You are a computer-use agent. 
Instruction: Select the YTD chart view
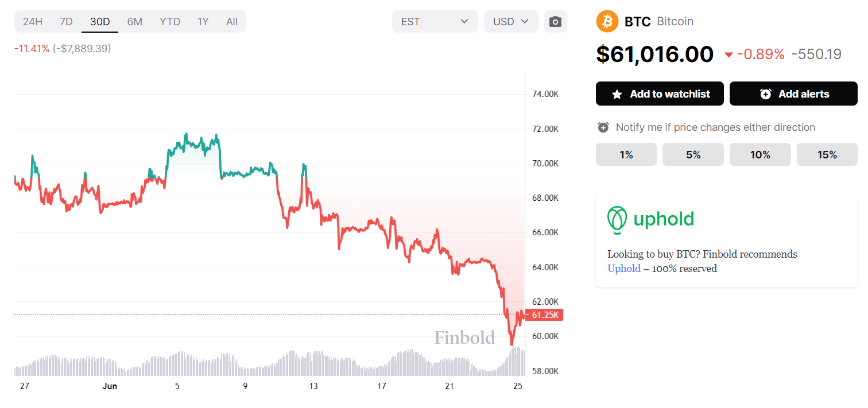tap(170, 21)
